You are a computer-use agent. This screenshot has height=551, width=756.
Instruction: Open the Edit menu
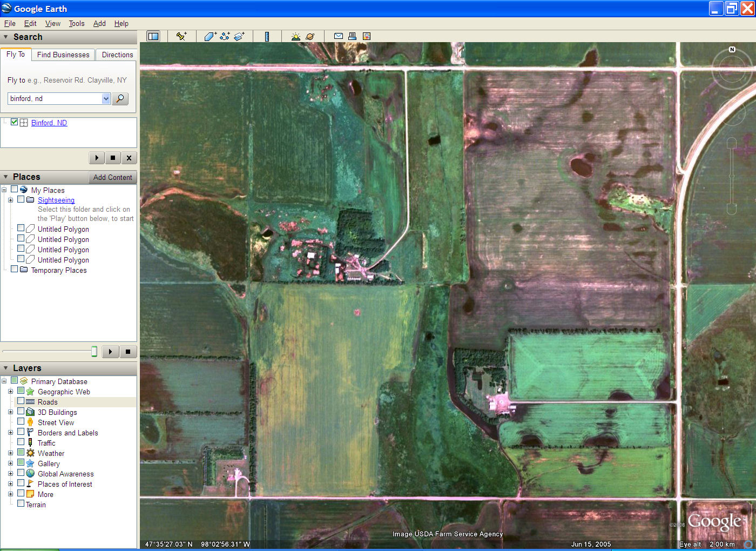30,23
